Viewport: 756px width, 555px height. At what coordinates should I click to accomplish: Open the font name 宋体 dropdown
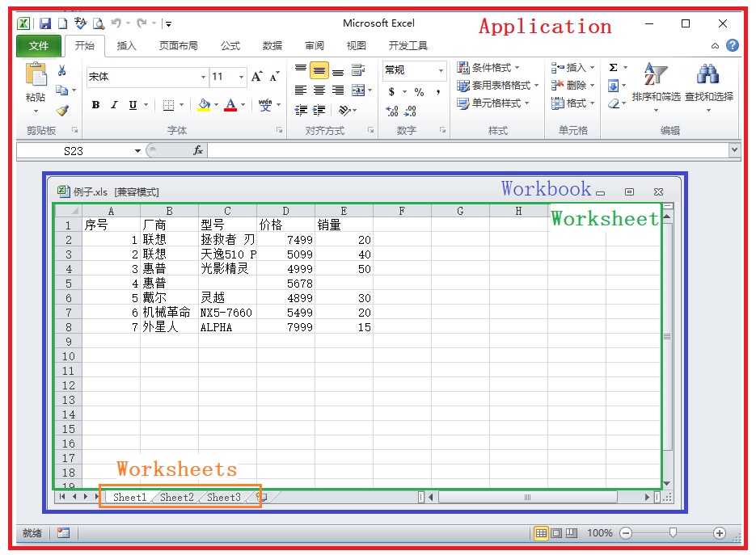coord(204,77)
